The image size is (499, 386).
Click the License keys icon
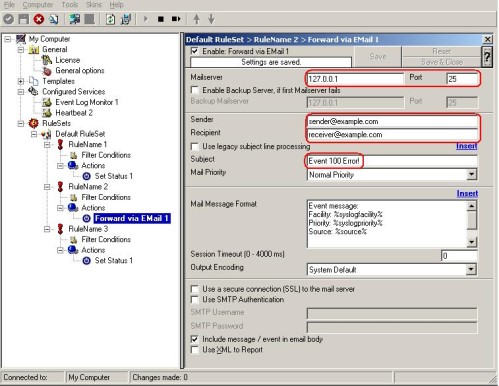point(47,60)
